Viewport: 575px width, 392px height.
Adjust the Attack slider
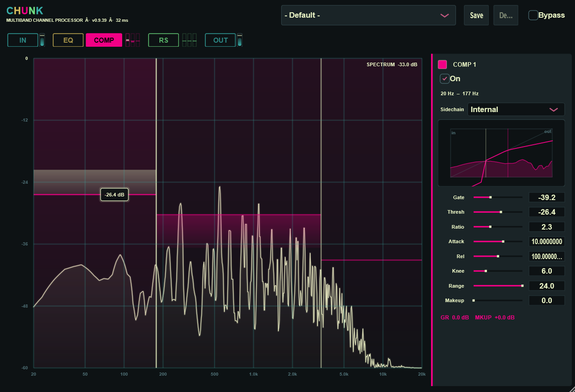point(498,241)
